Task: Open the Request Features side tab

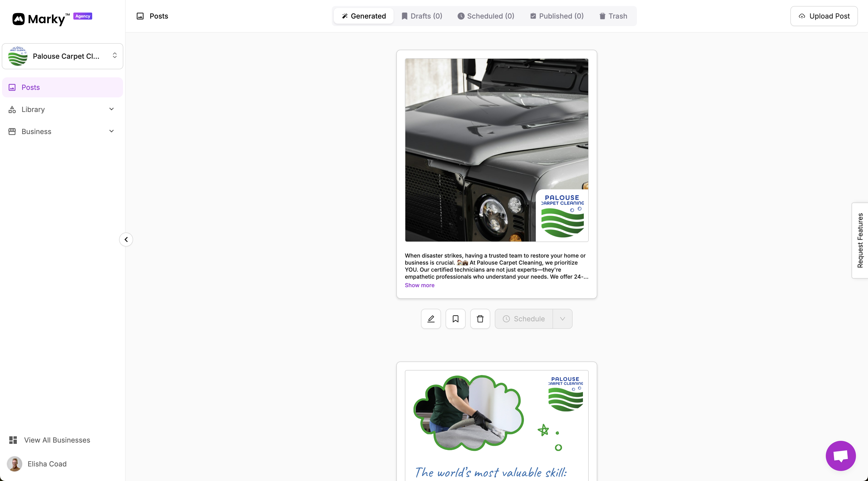Action: pos(860,240)
